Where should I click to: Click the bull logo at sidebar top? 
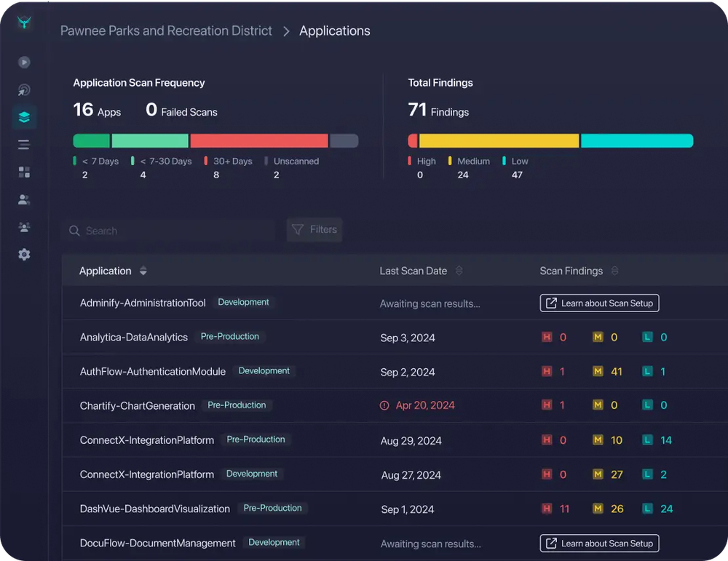click(24, 23)
